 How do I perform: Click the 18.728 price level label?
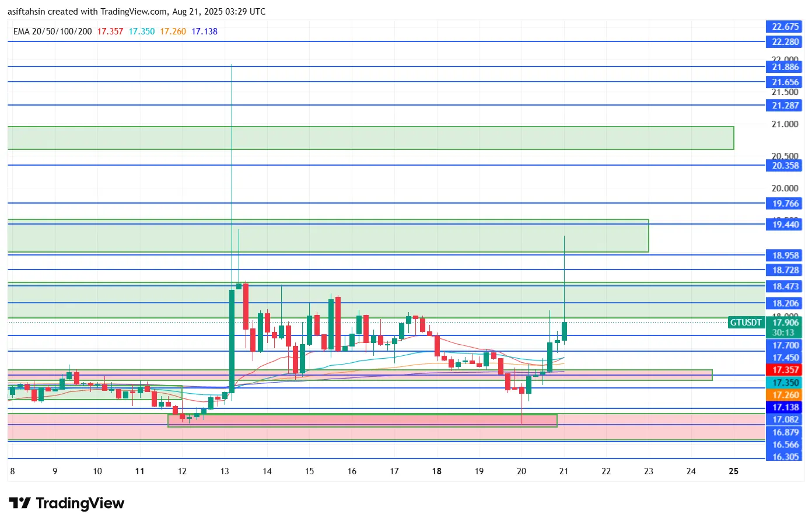[785, 270]
